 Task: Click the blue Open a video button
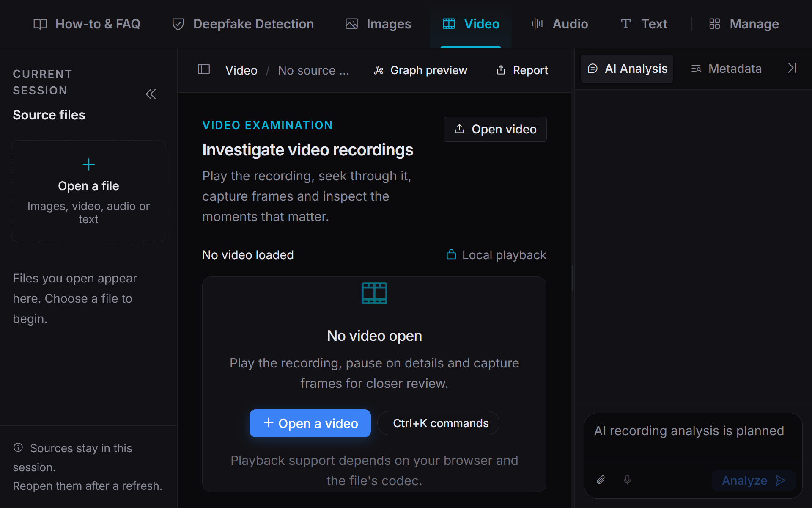(310, 423)
